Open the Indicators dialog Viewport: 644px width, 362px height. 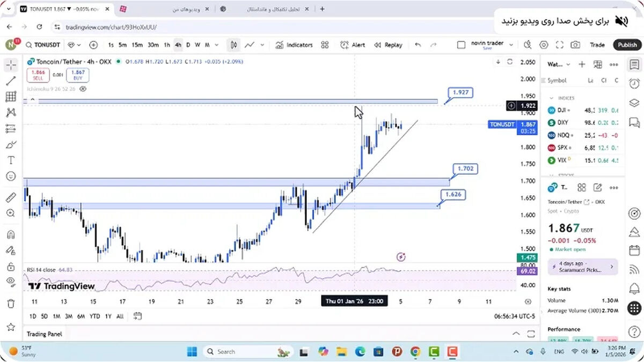tap(294, 45)
